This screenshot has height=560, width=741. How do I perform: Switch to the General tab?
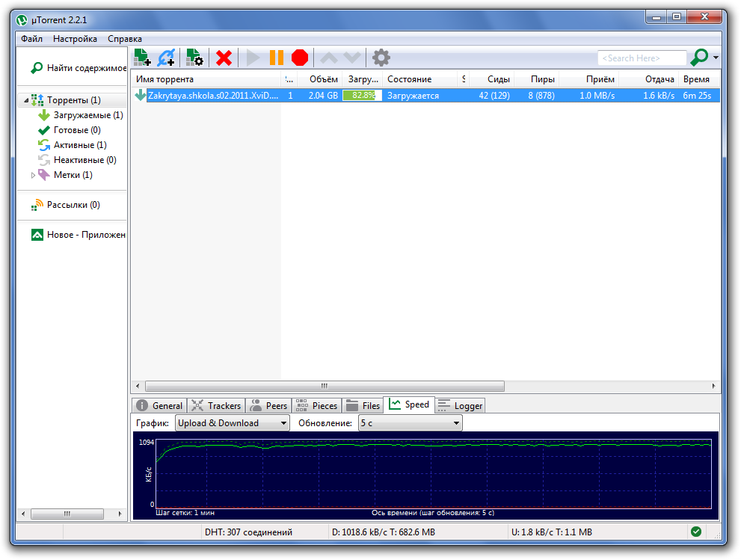pyautogui.click(x=160, y=405)
